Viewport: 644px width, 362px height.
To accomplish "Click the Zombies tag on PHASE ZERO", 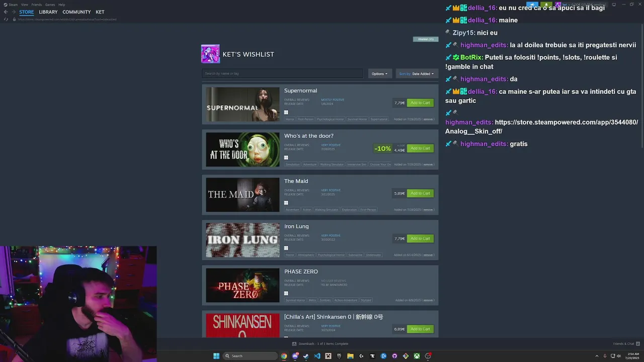I will (325, 300).
